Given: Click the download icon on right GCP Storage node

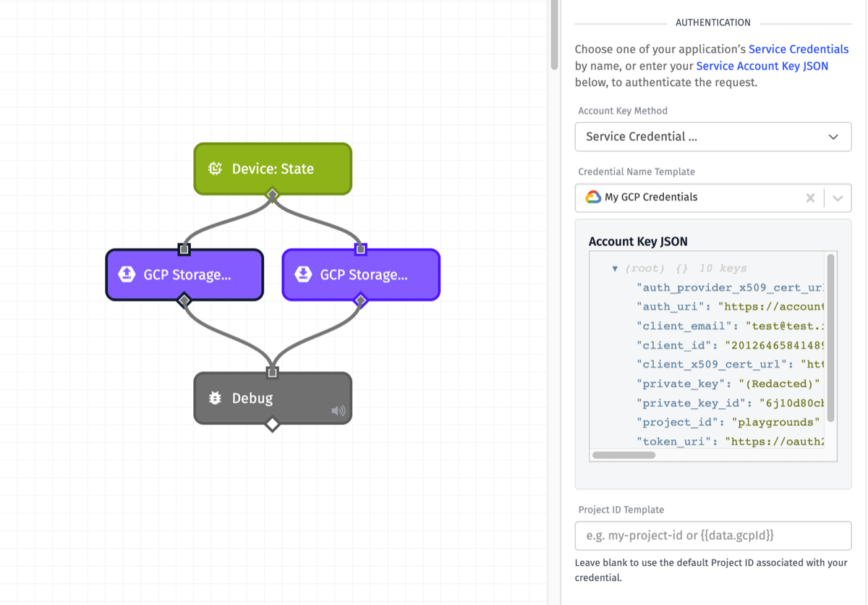Looking at the screenshot, I should (303, 274).
